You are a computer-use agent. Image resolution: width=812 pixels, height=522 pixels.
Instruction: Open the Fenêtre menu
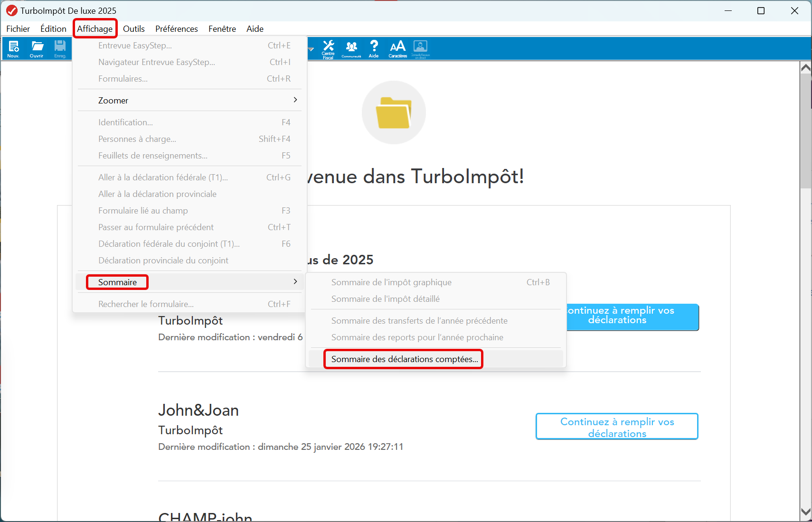pyautogui.click(x=222, y=29)
